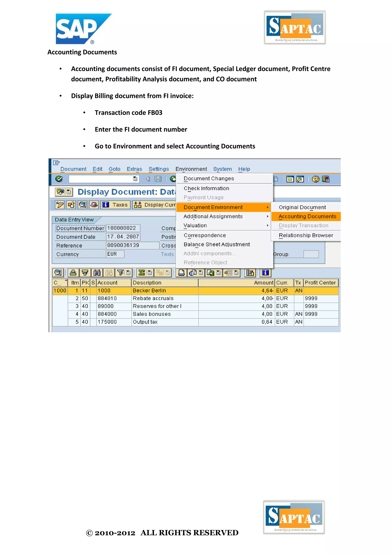Open the dropdown beside the layout icon
392x555 pixels.
tap(236, 273)
